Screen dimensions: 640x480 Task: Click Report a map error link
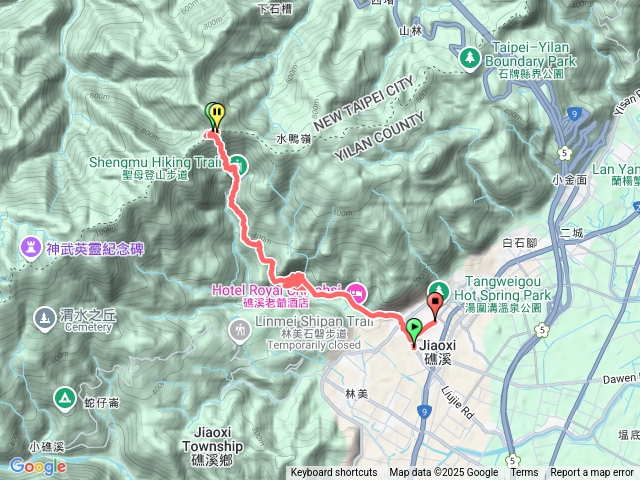point(592,473)
